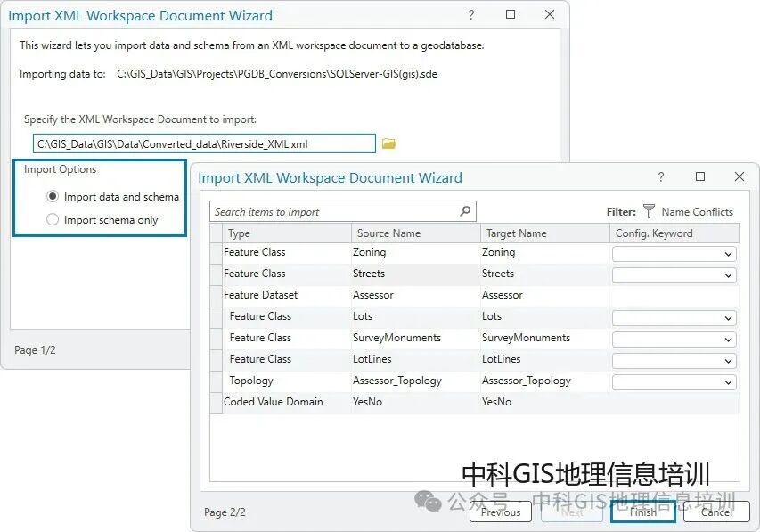Viewport: 760px width, 532px height.
Task: Close the Page 1/2 wizard window
Action: coord(549,14)
